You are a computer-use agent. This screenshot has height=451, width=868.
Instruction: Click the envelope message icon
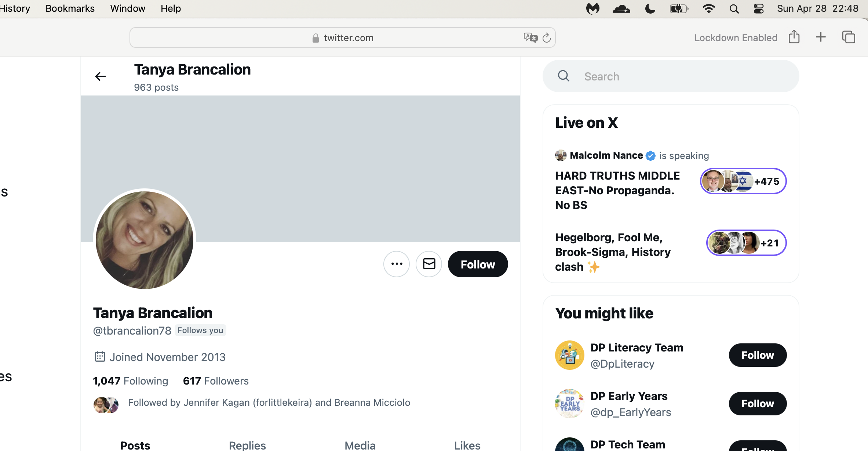(429, 264)
